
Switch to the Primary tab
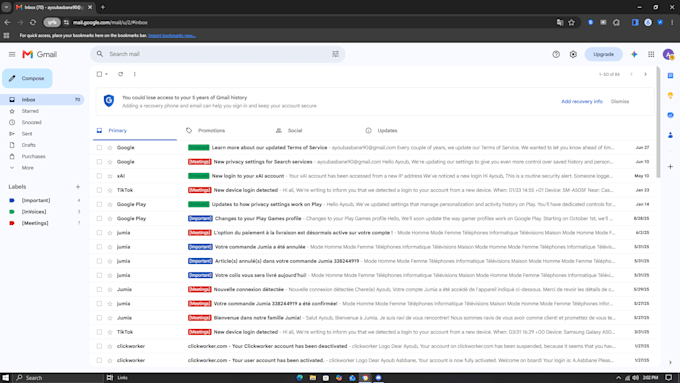tap(135, 131)
